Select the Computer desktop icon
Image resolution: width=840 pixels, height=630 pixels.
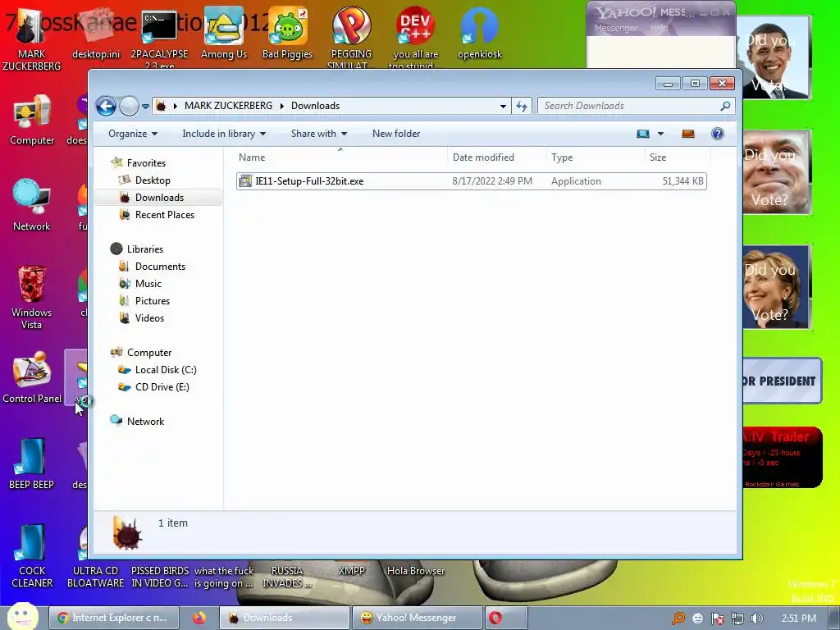[32, 120]
